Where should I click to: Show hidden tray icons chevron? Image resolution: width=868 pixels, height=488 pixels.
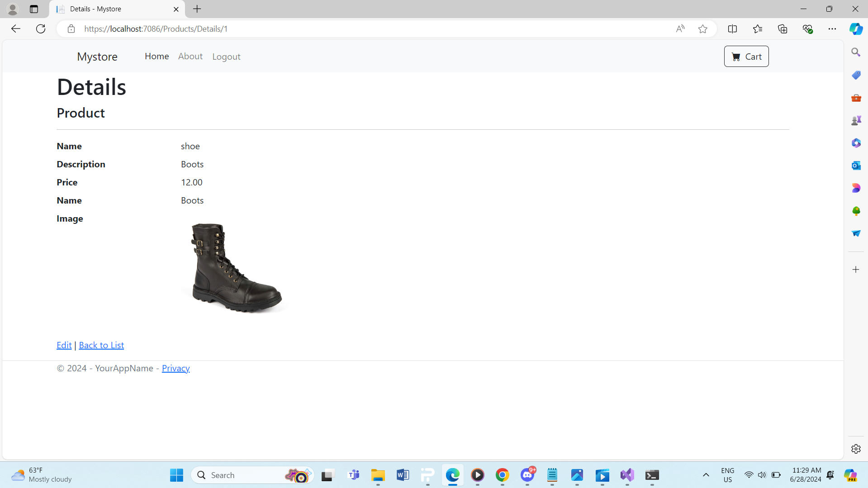[x=706, y=475]
